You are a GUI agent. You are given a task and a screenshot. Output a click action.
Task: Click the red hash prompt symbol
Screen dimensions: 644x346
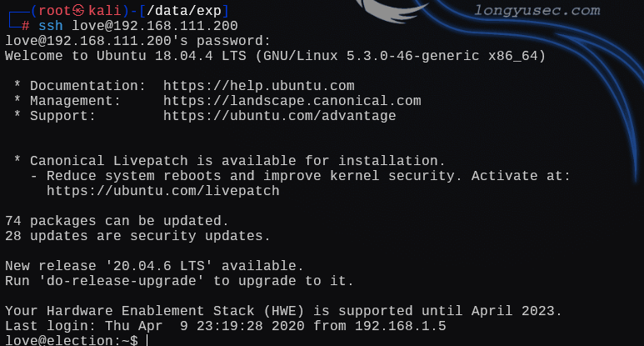[x=26, y=26]
